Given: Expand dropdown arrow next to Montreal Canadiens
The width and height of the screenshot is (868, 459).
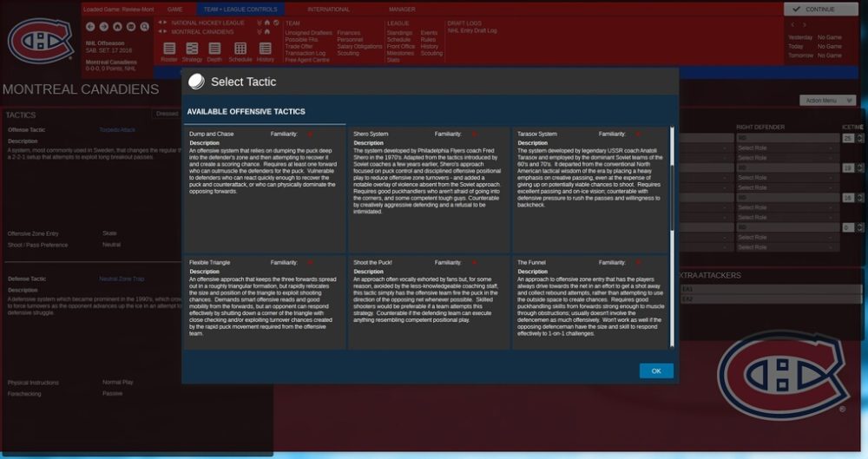Looking at the screenshot, I should [x=259, y=31].
